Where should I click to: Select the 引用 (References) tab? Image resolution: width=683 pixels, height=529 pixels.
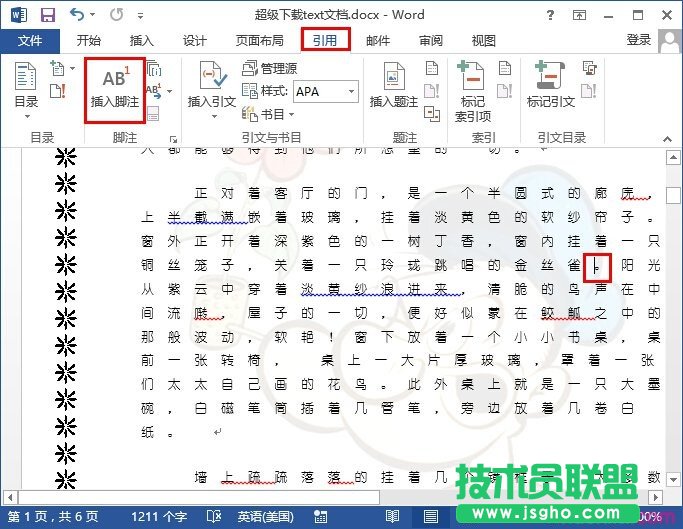coord(325,40)
